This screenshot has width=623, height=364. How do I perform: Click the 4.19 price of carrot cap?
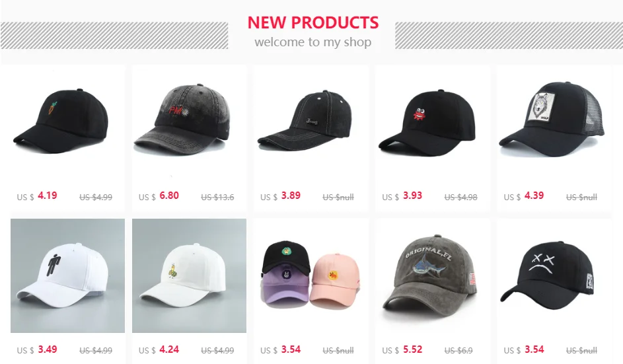[x=48, y=196]
